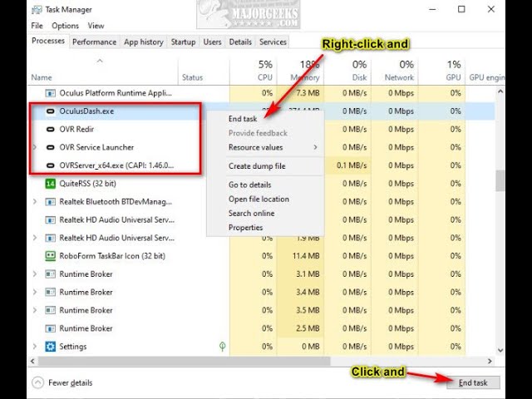Switch to the Details tab

(240, 42)
